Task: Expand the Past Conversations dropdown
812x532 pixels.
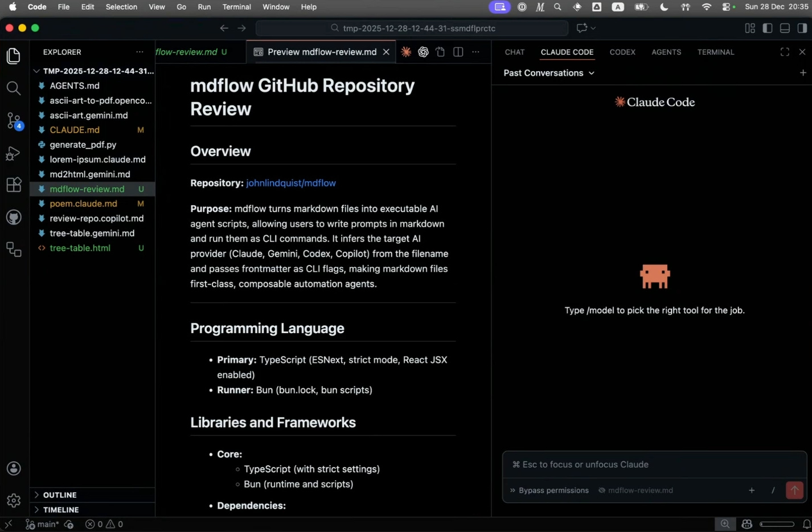Action: [x=549, y=73]
